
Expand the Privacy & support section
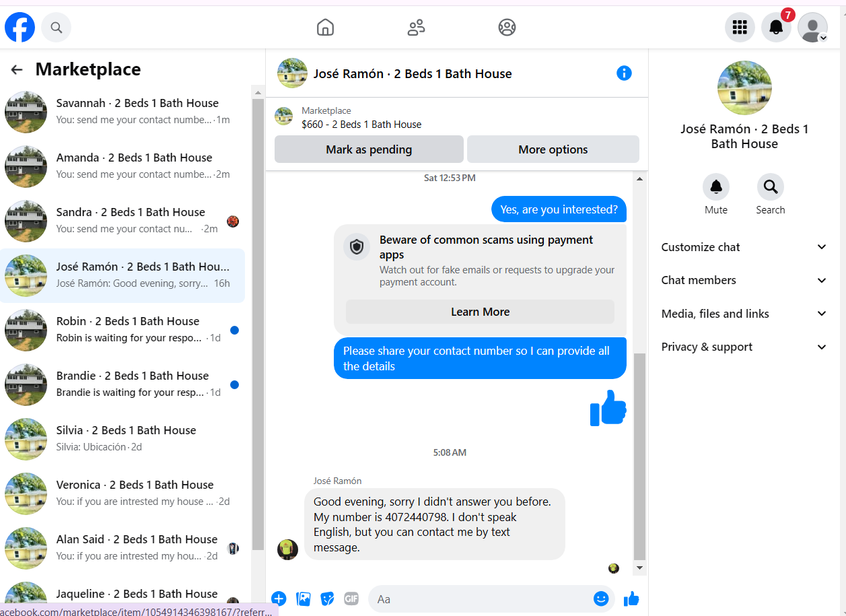click(x=744, y=347)
